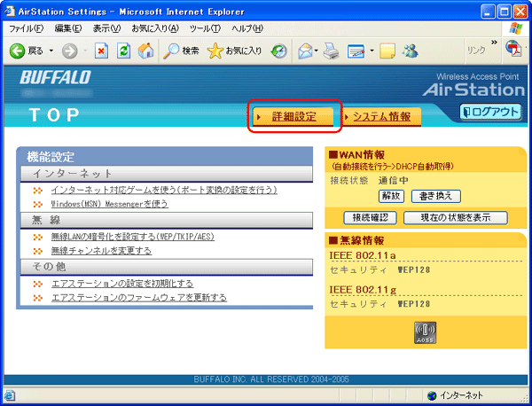Click the status bar page icon
532x406 pixels.
coord(10,396)
